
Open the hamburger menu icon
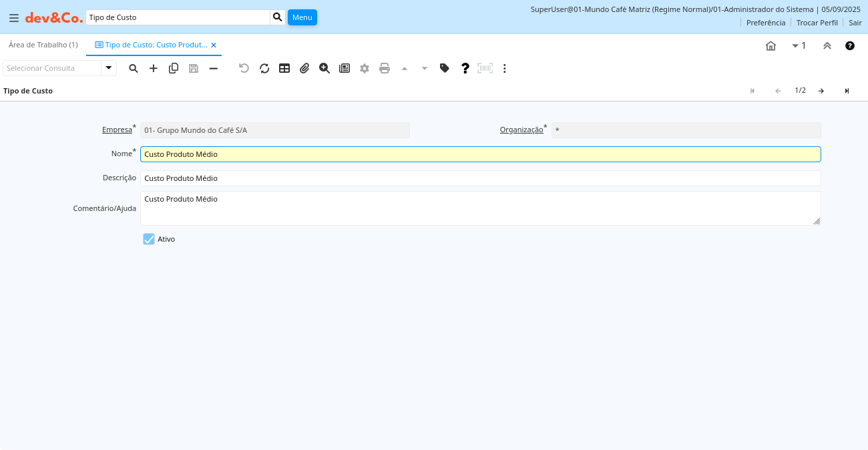(14, 18)
